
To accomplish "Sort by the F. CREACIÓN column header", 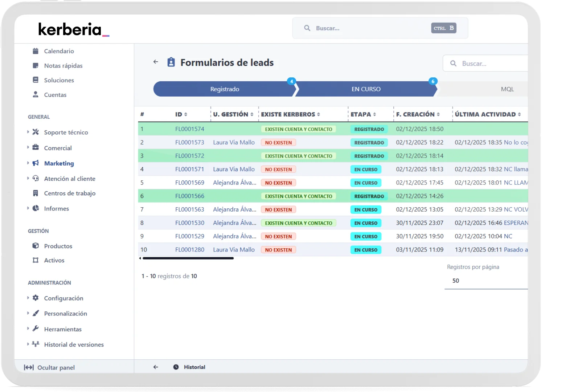I will (x=418, y=114).
